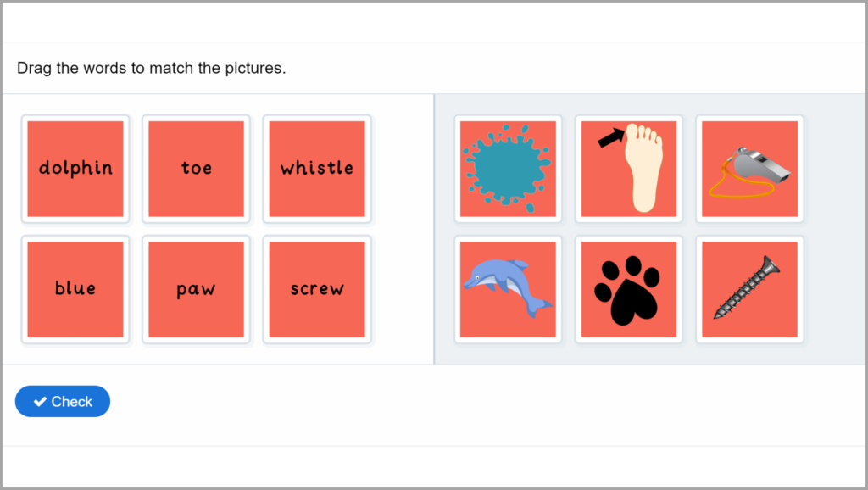868x490 pixels.
Task: Click the picture of a jumping dolphin
Action: [x=508, y=289]
